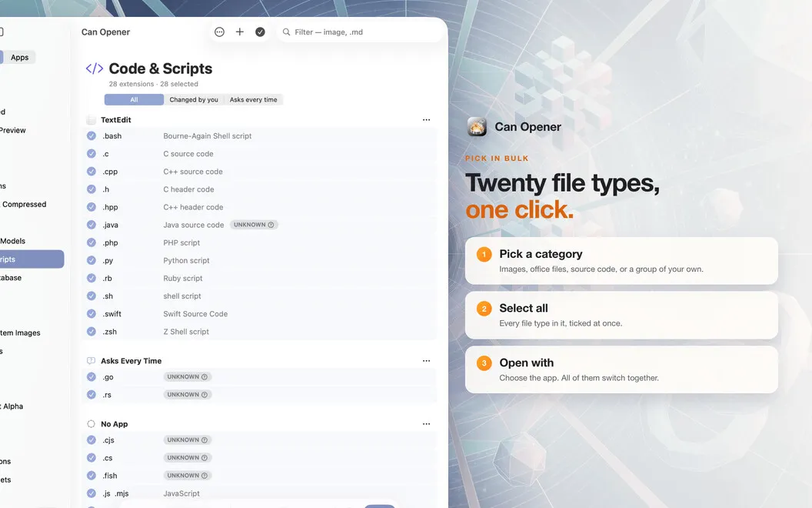This screenshot has height=508, width=812.
Task: Open the Compressed sidebar category
Action: (x=24, y=204)
